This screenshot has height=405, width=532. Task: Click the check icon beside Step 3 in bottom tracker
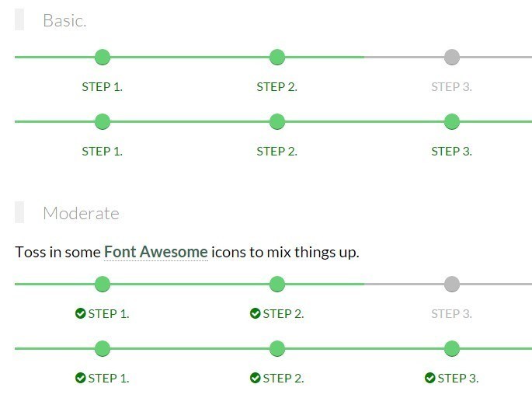(x=430, y=378)
